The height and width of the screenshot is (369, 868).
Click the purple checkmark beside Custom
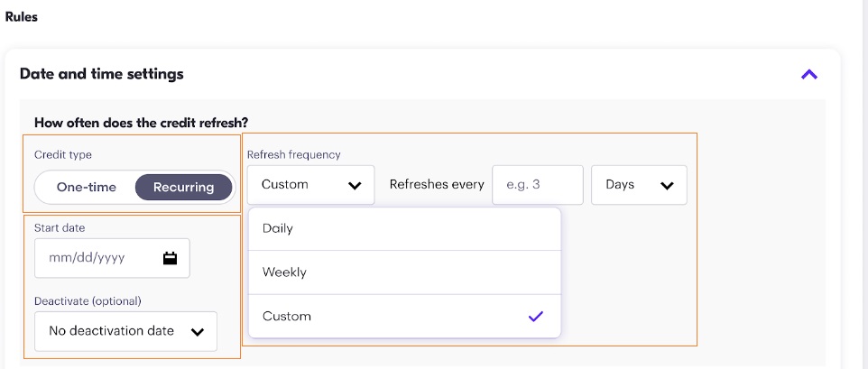click(x=535, y=317)
